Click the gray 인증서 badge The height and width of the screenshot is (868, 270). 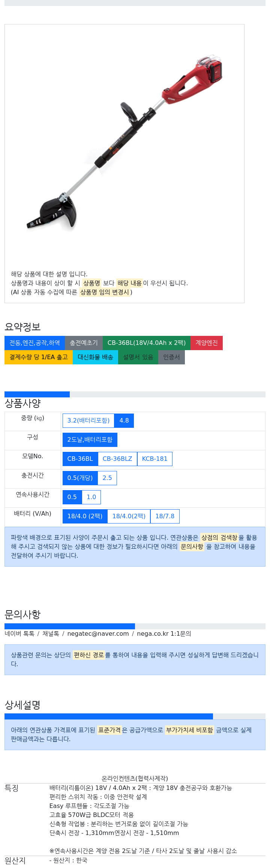click(171, 357)
